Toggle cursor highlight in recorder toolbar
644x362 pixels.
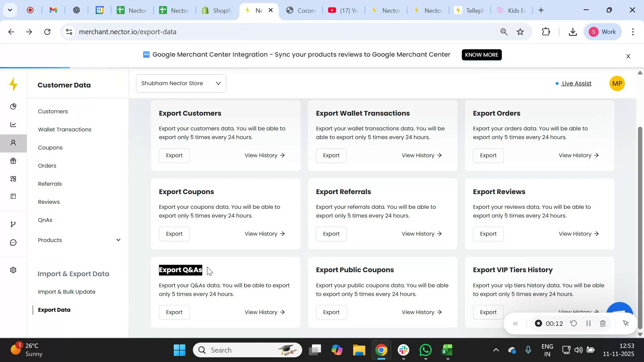click(626, 323)
